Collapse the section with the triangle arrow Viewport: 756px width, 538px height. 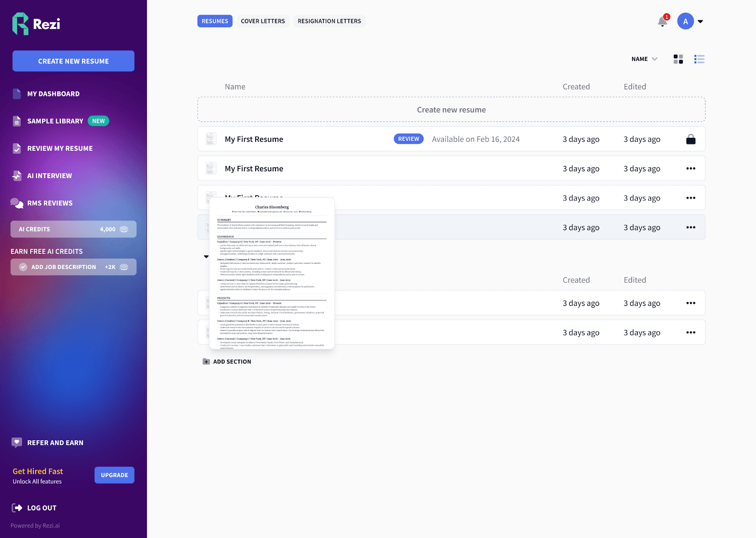point(206,257)
